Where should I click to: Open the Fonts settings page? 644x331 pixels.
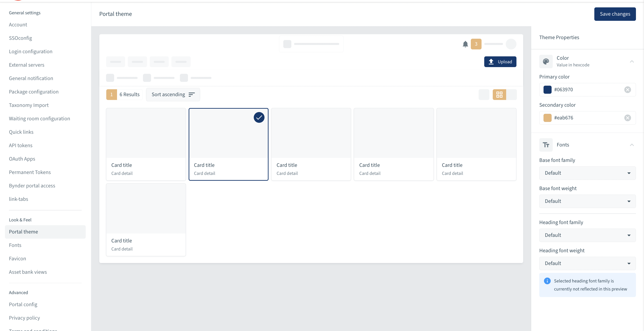click(15, 245)
